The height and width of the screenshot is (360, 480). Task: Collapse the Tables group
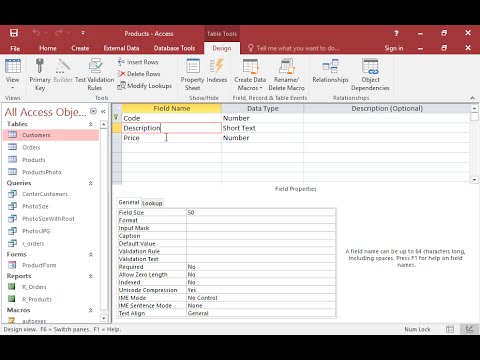click(x=90, y=124)
